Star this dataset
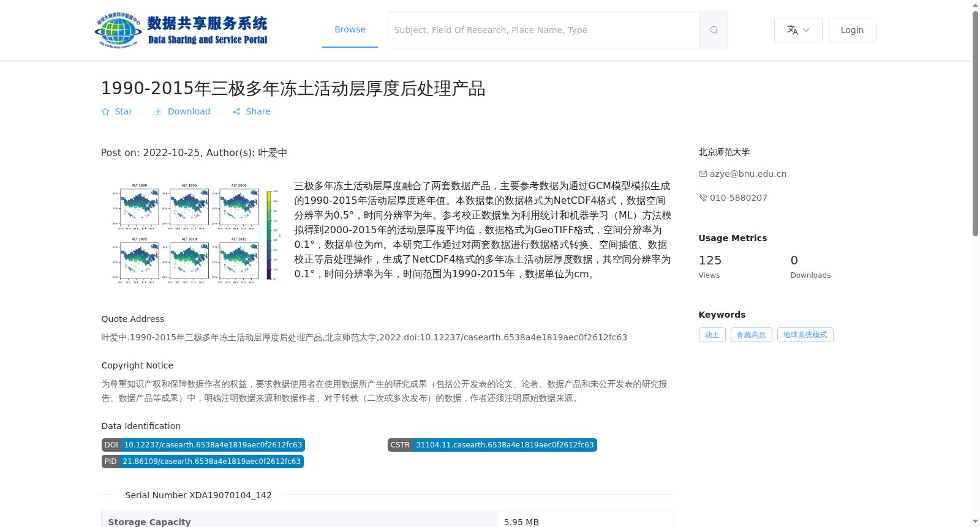Viewport: 980px width, 527px height. [116, 111]
